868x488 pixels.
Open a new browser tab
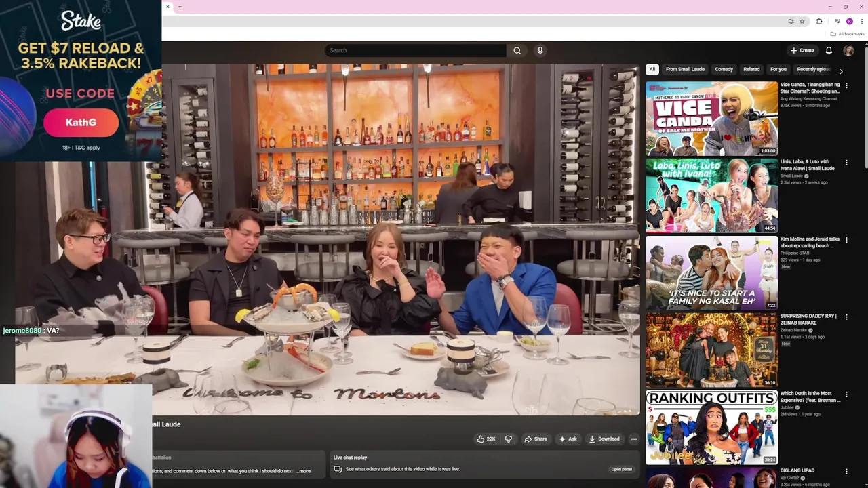click(x=180, y=7)
